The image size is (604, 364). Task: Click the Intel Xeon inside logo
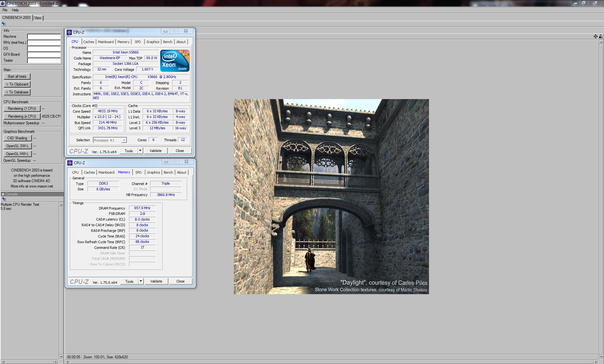[x=175, y=61]
